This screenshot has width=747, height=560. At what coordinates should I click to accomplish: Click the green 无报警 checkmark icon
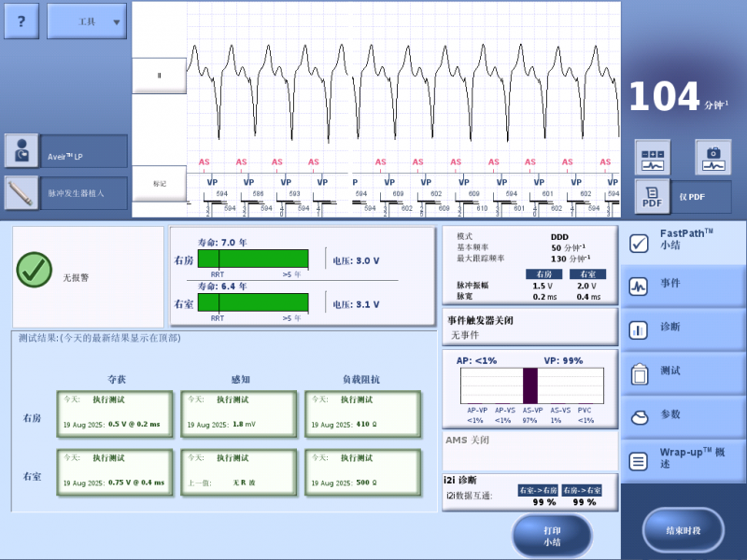(x=35, y=269)
